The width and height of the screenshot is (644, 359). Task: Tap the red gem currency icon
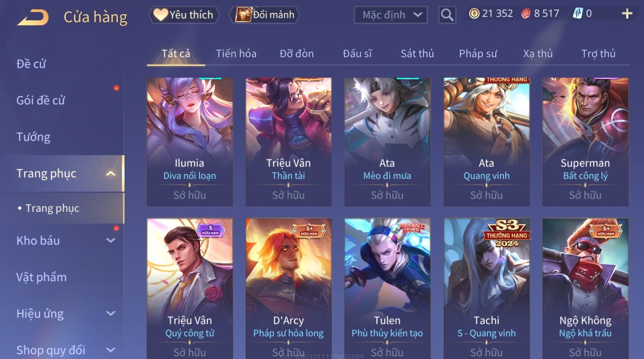tap(526, 14)
